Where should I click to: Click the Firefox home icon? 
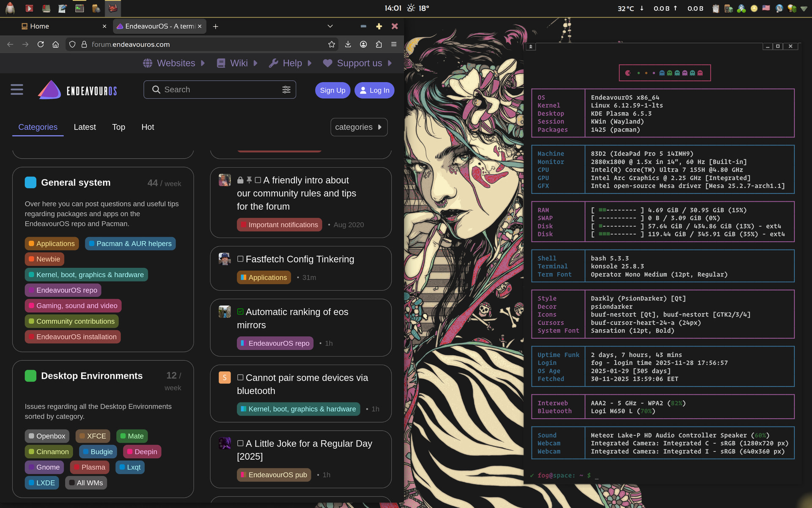(x=55, y=44)
